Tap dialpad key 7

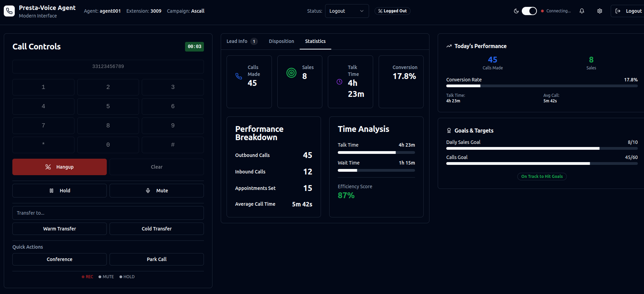point(43,126)
